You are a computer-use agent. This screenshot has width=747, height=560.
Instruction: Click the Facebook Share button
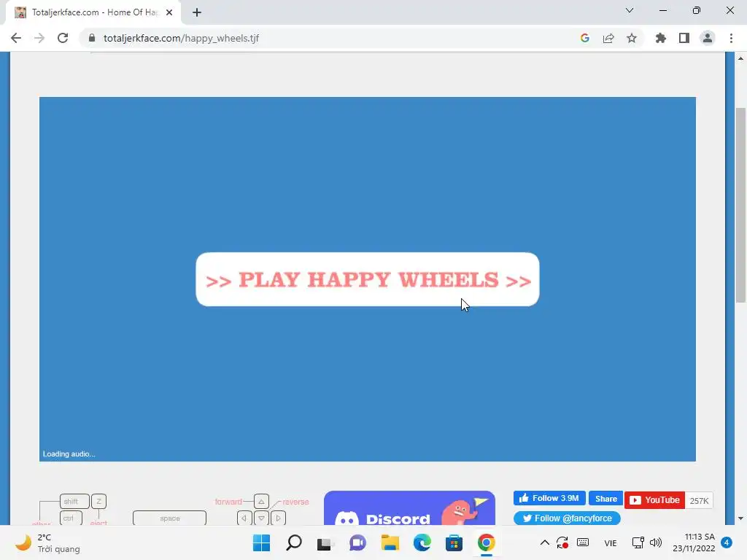[605, 499]
